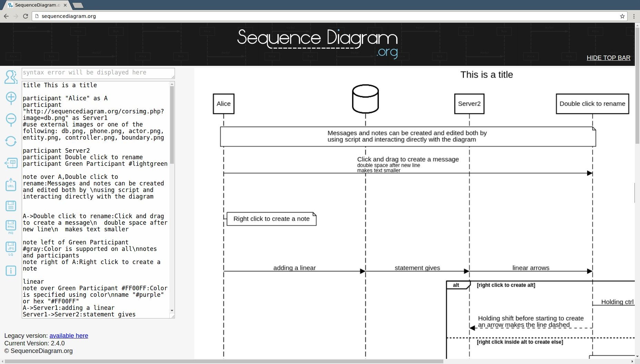Go back with the browser back arrow
Viewport: 640px width, 364px height.
tap(6, 16)
